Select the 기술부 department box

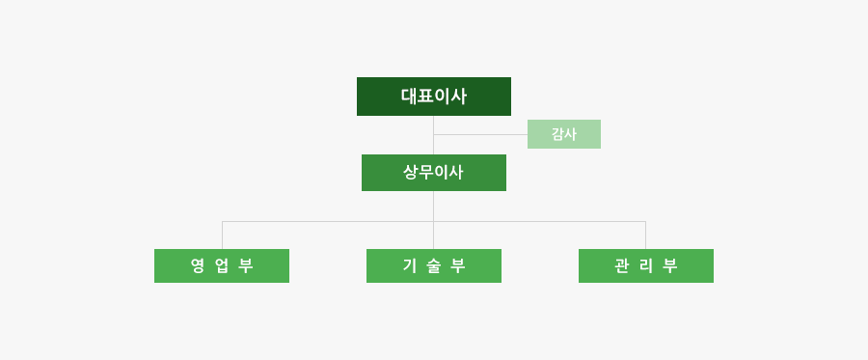coord(433,265)
